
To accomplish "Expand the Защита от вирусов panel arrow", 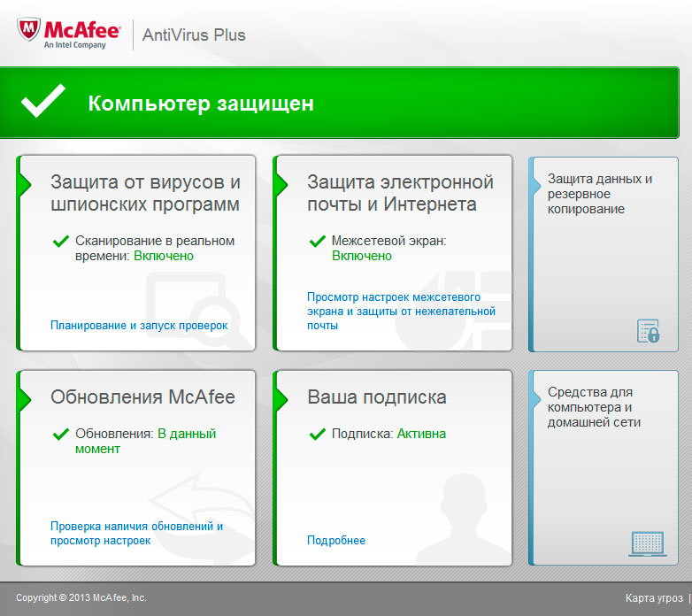I will (x=26, y=184).
